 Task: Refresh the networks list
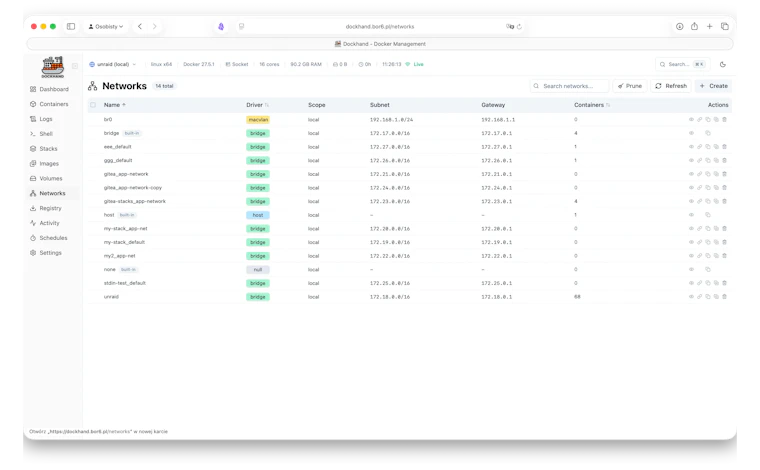click(x=671, y=86)
